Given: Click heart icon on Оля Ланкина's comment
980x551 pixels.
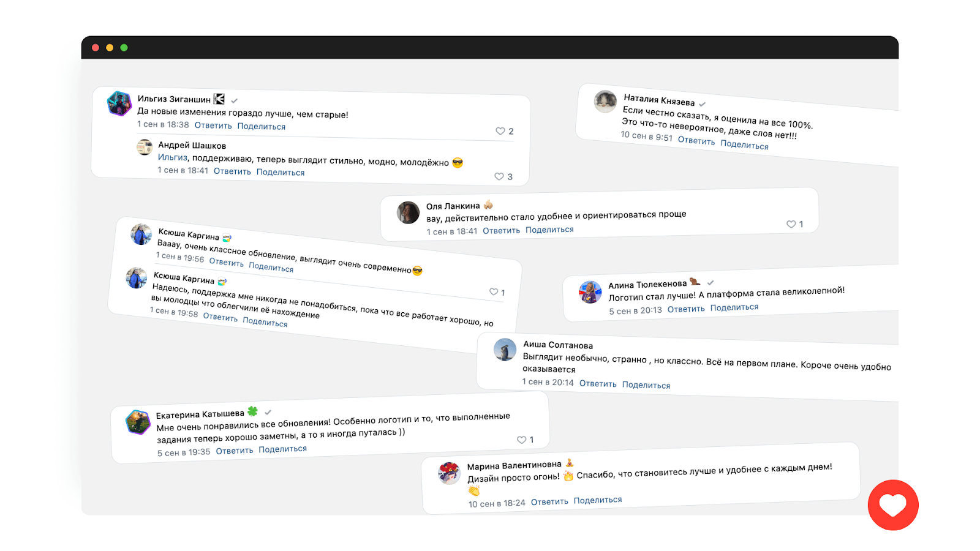Looking at the screenshot, I should click(x=791, y=224).
